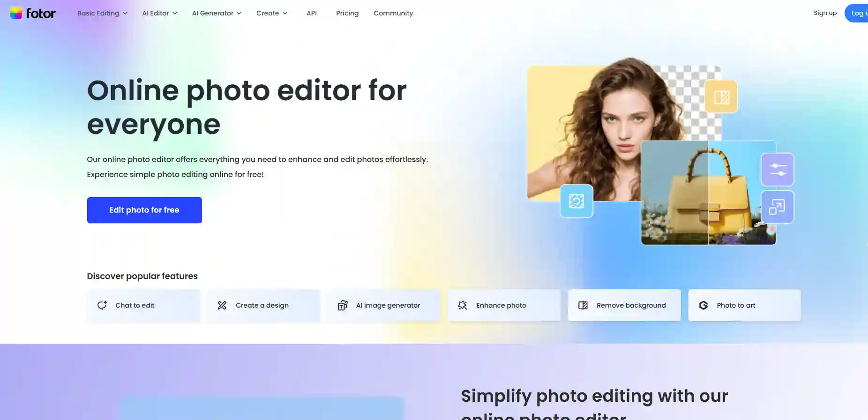Click the 'Online photo editor for everyone' heading
The width and height of the screenshot is (868, 420).
247,107
